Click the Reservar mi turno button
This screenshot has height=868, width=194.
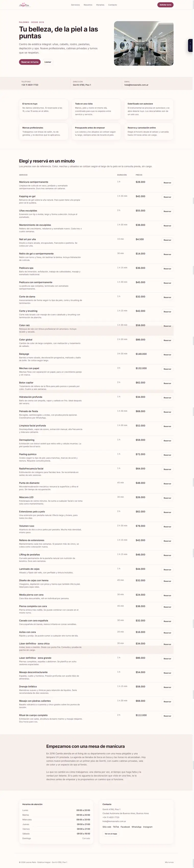click(30, 62)
